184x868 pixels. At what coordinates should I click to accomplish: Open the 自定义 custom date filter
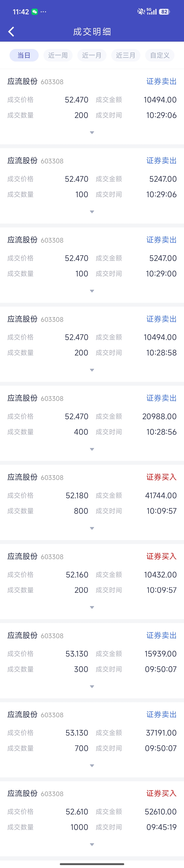[x=160, y=55]
